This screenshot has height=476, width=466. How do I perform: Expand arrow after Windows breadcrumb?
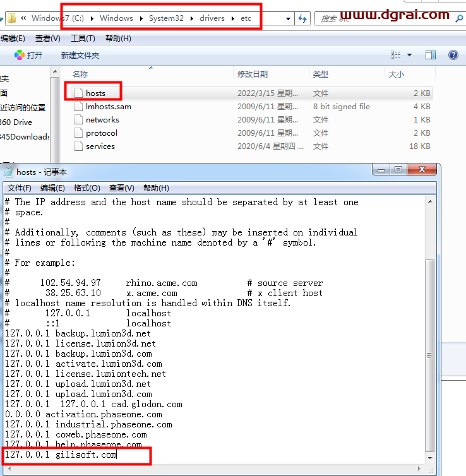[x=141, y=18]
